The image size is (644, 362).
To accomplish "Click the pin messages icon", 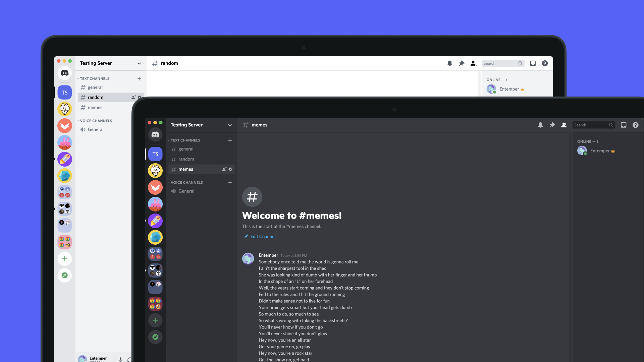I will pos(552,125).
